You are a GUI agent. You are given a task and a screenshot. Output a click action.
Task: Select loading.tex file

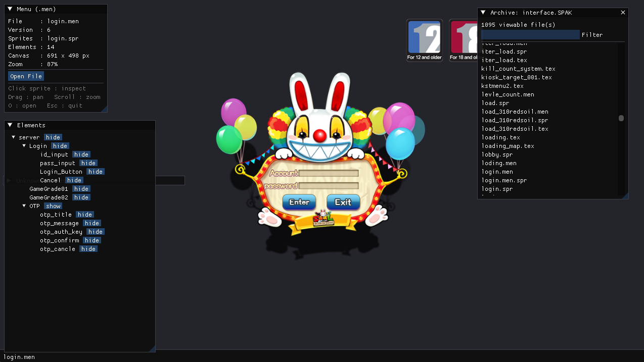(500, 137)
